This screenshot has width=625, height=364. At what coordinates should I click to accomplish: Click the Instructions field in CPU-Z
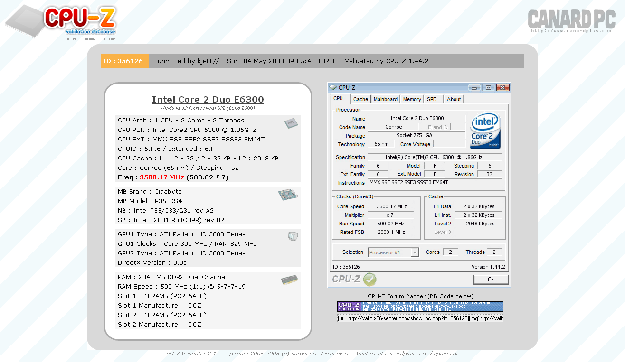(435, 183)
